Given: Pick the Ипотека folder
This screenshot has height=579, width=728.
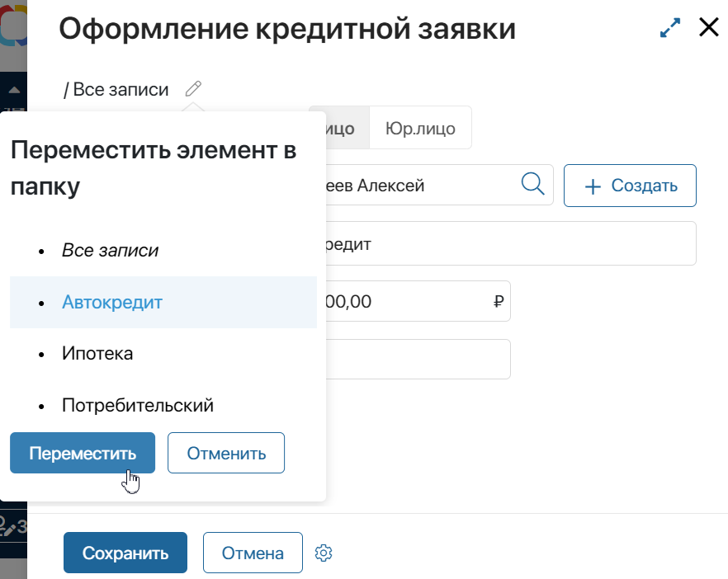Looking at the screenshot, I should point(97,353).
